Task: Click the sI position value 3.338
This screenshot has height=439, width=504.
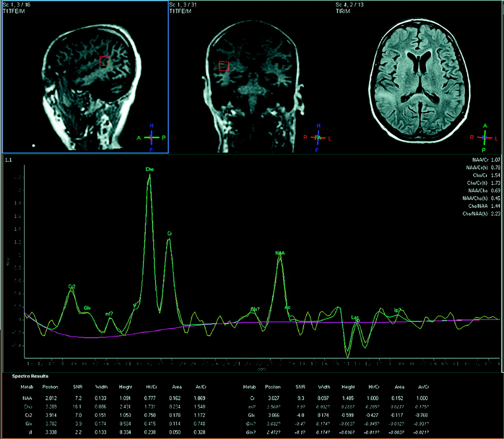Action: [50, 432]
